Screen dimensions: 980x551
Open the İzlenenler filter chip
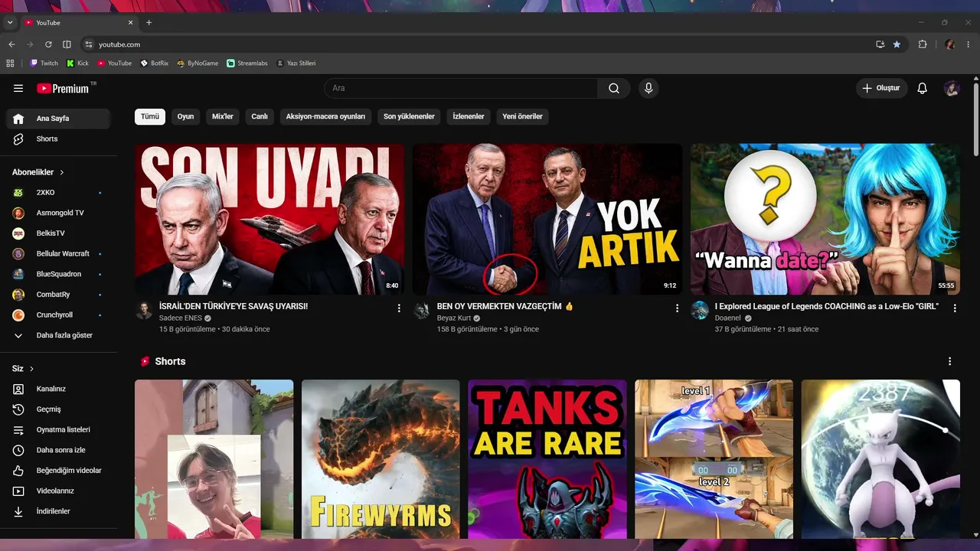pos(469,116)
